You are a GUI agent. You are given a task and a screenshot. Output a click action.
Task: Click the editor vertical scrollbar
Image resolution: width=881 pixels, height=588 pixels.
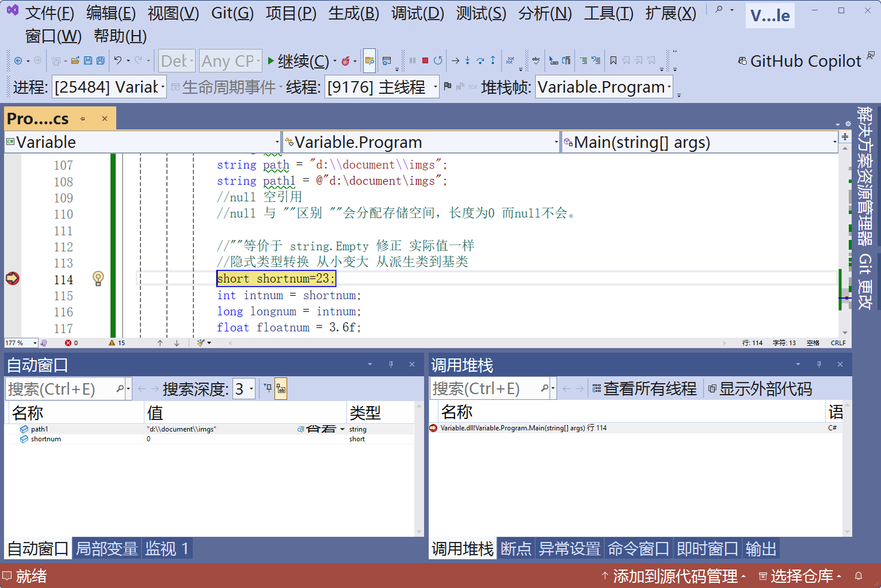[844, 240]
